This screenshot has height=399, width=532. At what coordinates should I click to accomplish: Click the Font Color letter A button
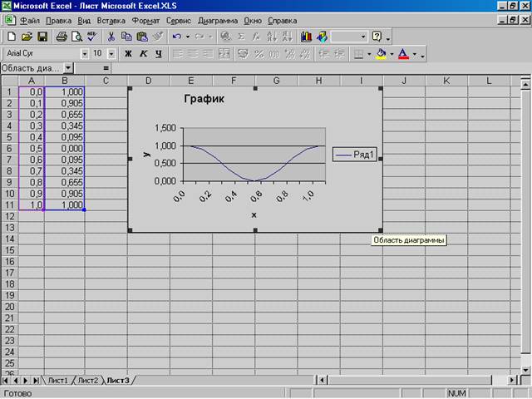tap(403, 53)
